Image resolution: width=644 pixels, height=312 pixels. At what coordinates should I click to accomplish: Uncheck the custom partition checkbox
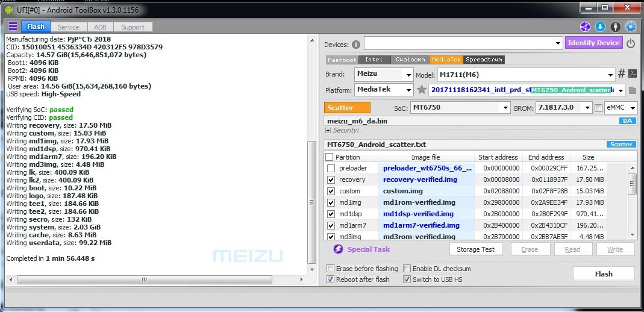coord(331,192)
